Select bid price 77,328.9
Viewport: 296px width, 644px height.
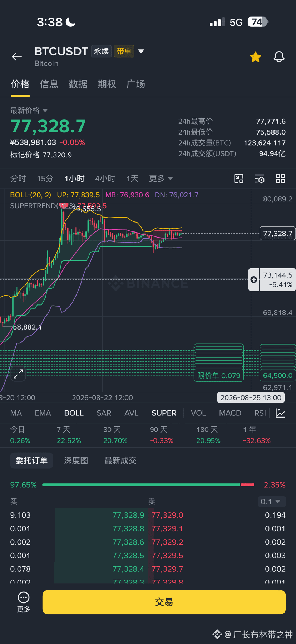coord(128,515)
